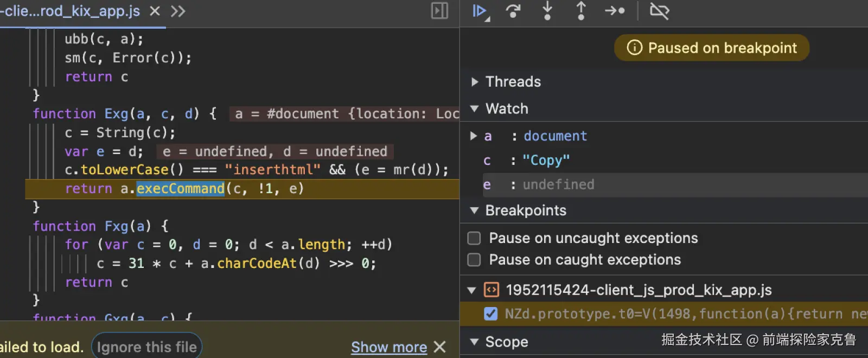Enable Pause on caught exceptions

474,260
